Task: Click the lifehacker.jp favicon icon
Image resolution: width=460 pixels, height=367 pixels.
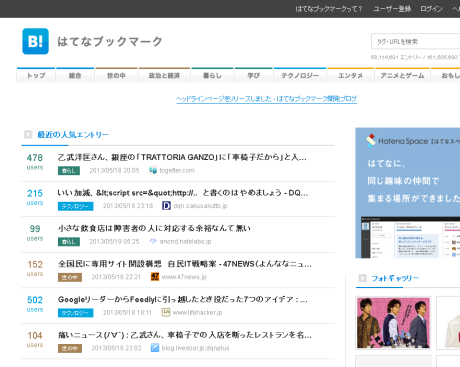Action: click(166, 312)
